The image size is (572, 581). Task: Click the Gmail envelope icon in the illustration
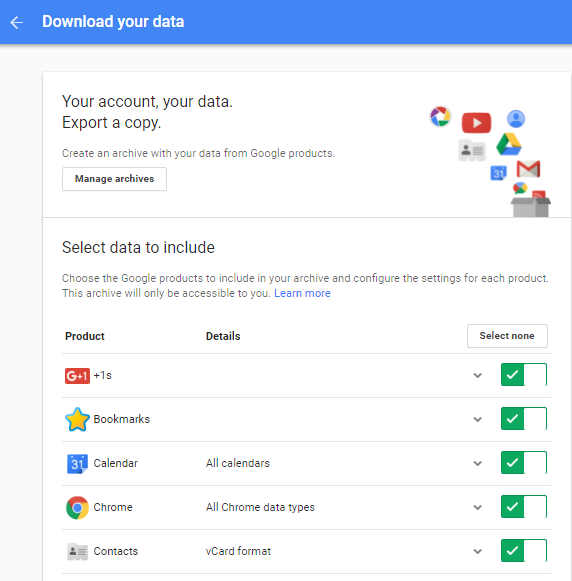click(x=528, y=169)
